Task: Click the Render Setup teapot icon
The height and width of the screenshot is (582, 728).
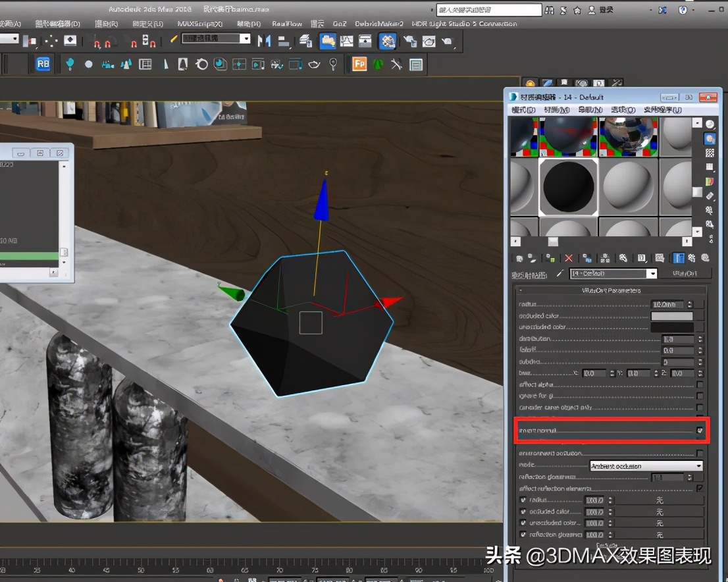Action: pyautogui.click(x=409, y=41)
